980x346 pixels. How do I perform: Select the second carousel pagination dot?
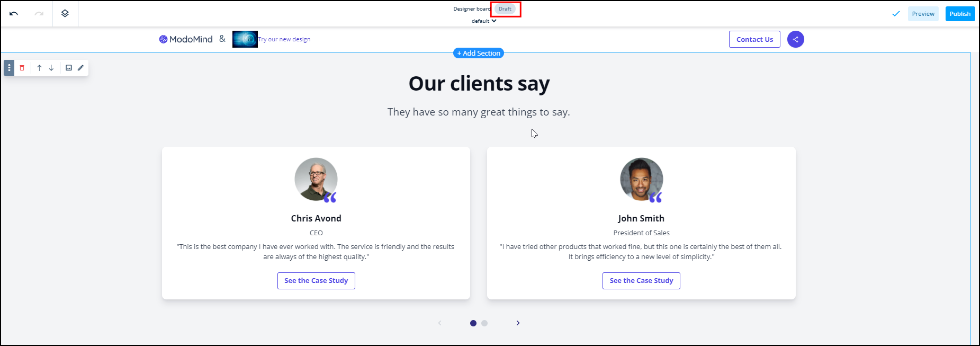[x=484, y=323]
